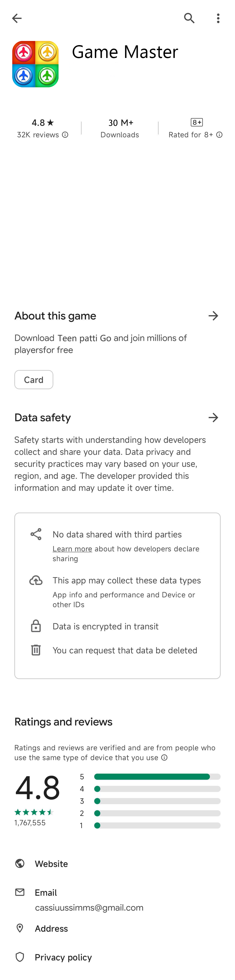Tap the Game Master app icon
The height and width of the screenshot is (980, 235).
point(35,64)
